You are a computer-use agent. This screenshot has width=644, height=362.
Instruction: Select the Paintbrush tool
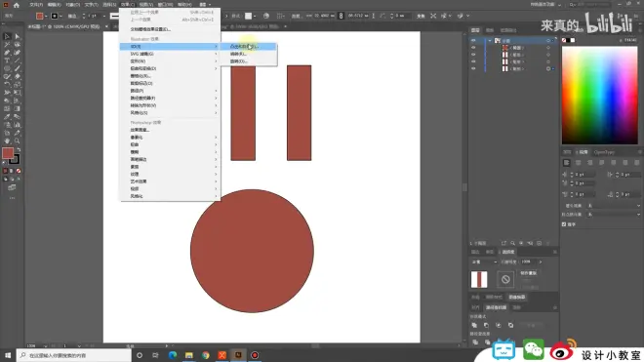17,68
